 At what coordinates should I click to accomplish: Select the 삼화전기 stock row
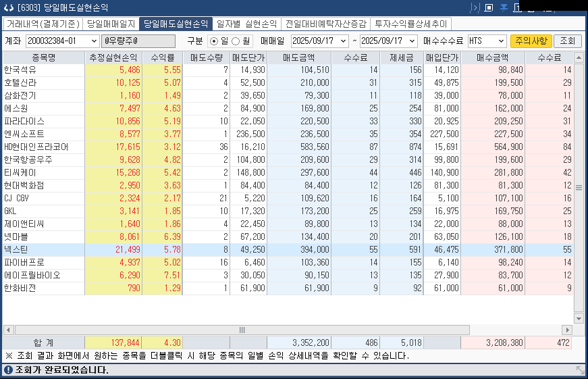click(x=288, y=96)
